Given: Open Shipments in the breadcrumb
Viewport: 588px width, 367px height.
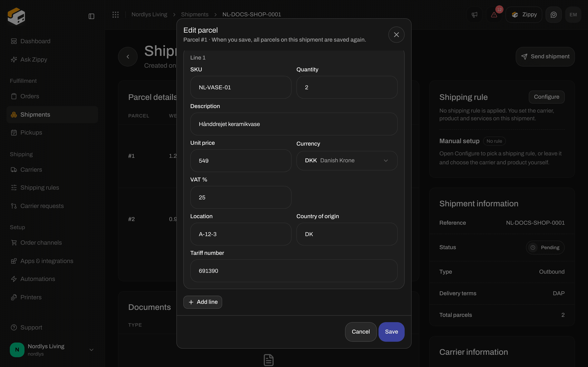Looking at the screenshot, I should pos(195,14).
